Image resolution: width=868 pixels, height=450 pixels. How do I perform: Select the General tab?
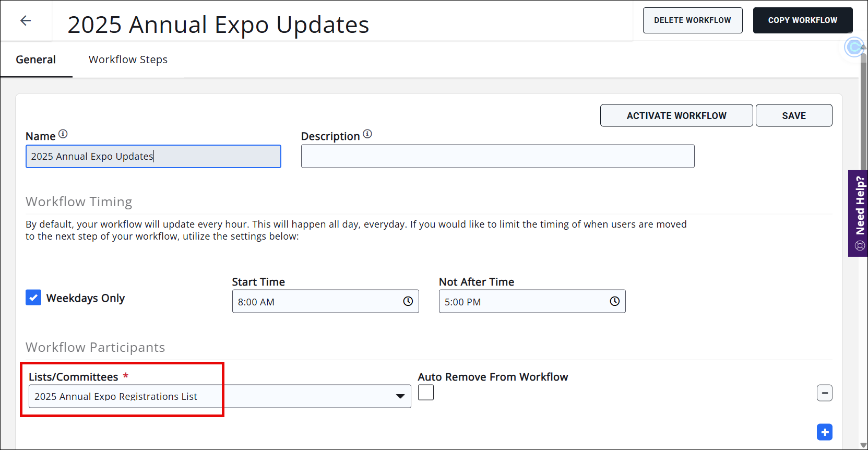pyautogui.click(x=35, y=60)
